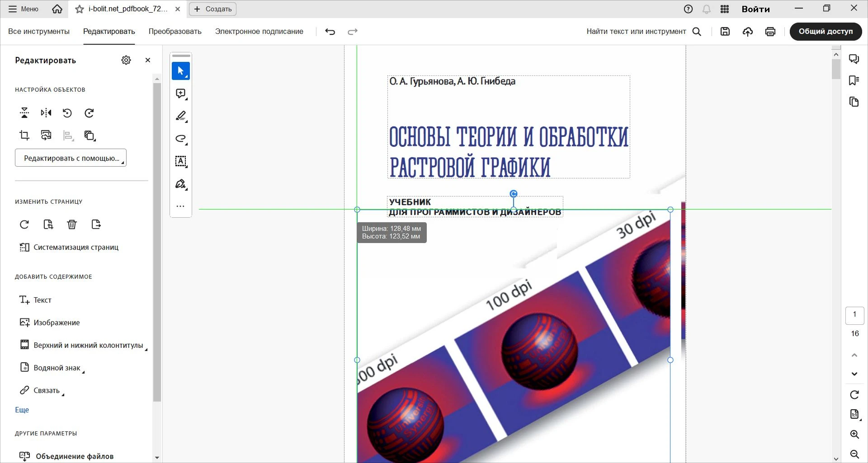Expand the "Водяной знак" options
The image size is (868, 463).
[x=57, y=368]
